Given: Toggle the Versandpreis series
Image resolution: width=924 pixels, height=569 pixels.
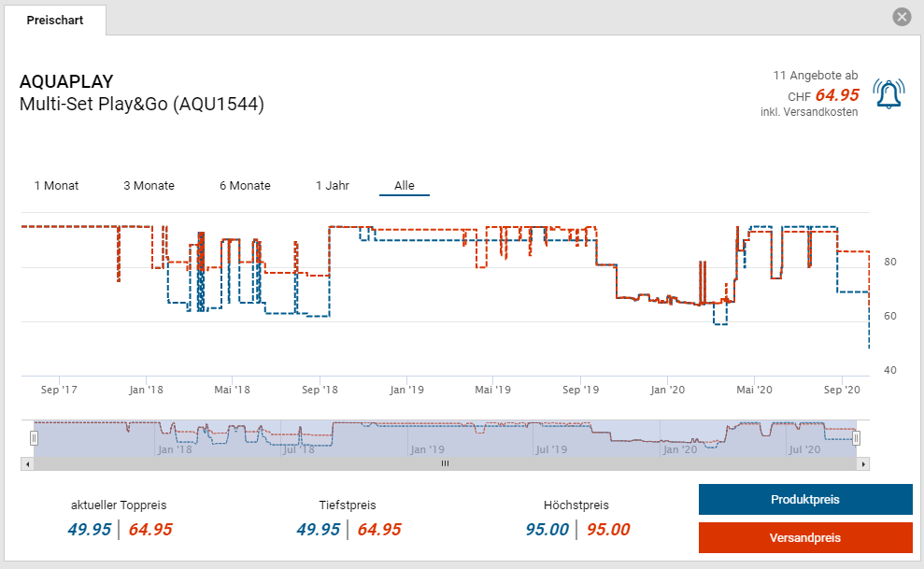Looking at the screenshot, I should tap(804, 538).
